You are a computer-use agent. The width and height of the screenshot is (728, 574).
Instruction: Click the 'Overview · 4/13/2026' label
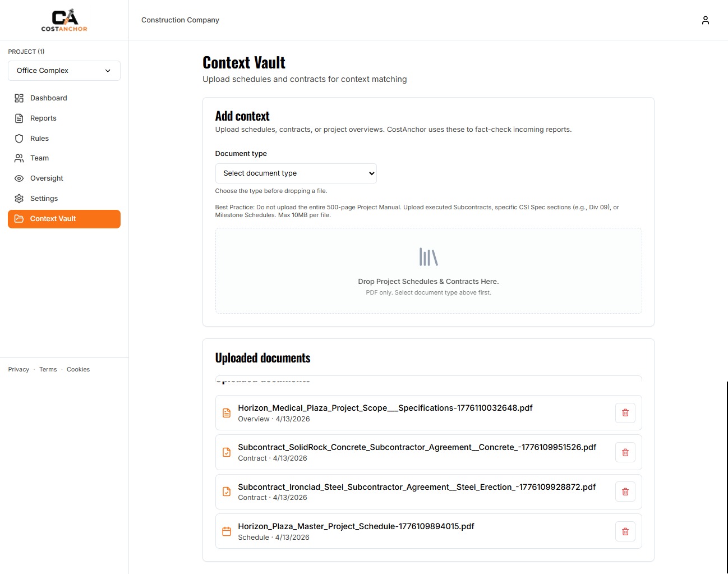(274, 419)
